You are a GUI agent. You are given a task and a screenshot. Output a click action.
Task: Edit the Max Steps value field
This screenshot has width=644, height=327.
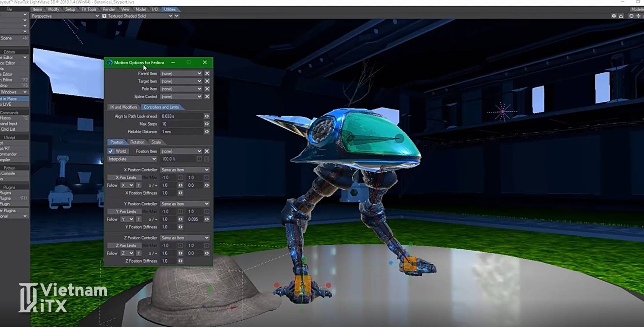coord(182,124)
